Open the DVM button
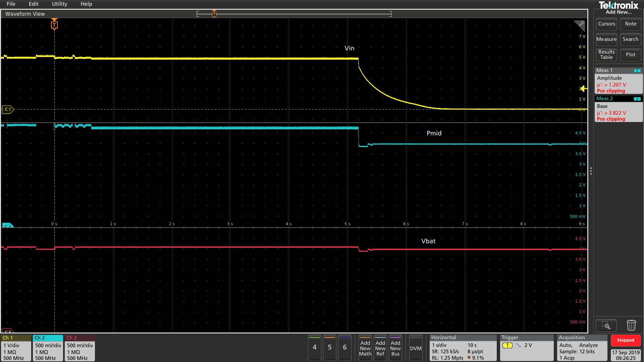This screenshot has width=644, height=362. click(x=416, y=348)
